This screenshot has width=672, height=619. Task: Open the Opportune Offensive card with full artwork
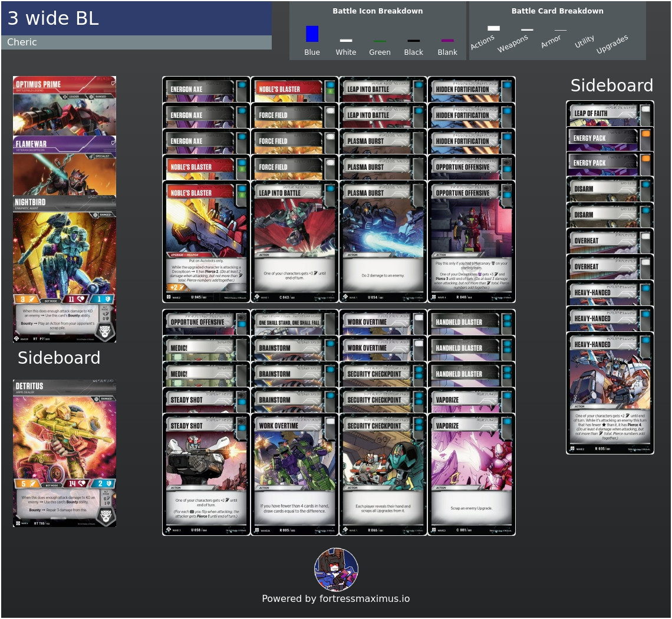[472, 241]
